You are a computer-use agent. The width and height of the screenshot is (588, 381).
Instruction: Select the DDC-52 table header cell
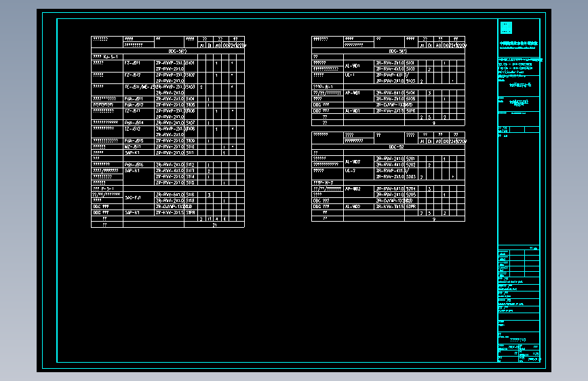pos(388,147)
